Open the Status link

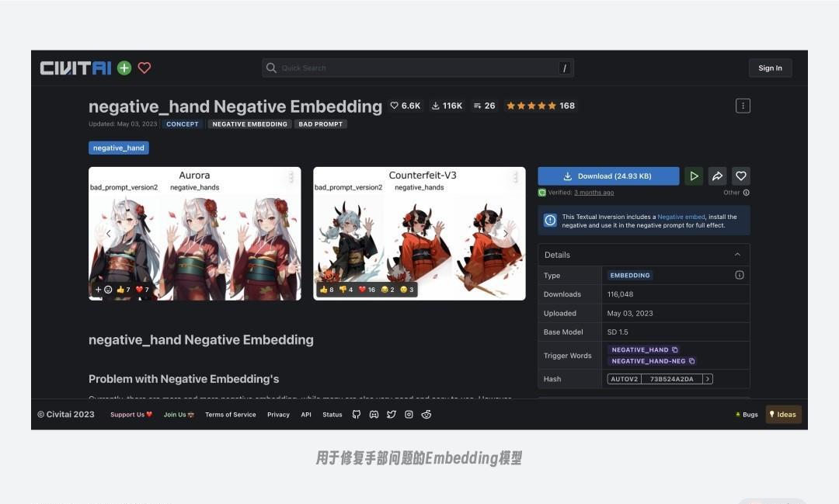pyautogui.click(x=332, y=415)
